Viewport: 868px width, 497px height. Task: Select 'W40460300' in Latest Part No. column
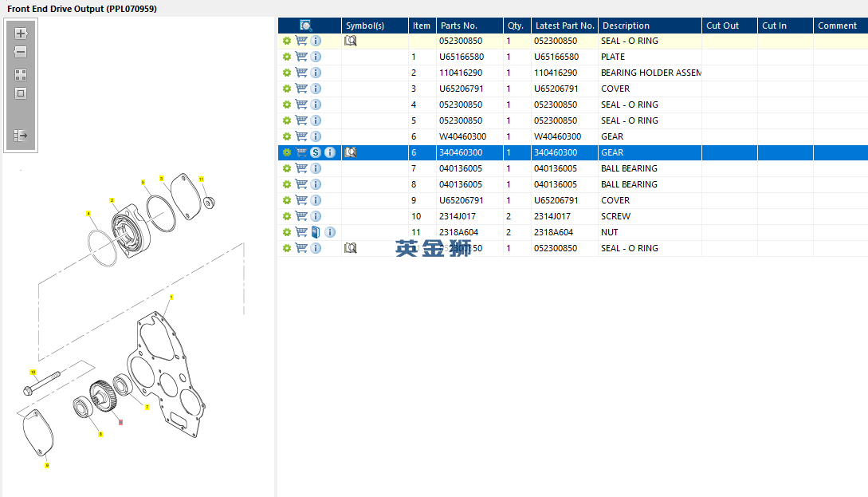(x=557, y=136)
